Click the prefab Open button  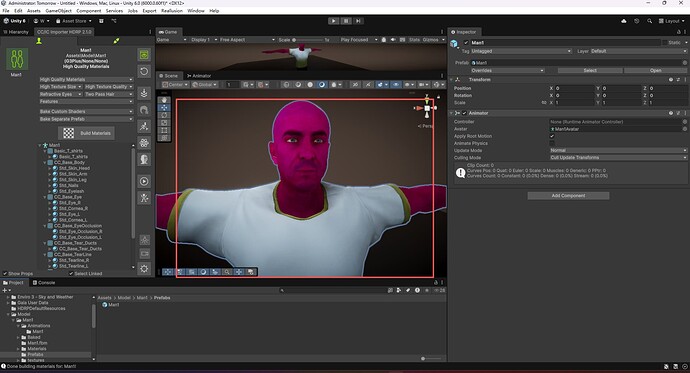655,70
